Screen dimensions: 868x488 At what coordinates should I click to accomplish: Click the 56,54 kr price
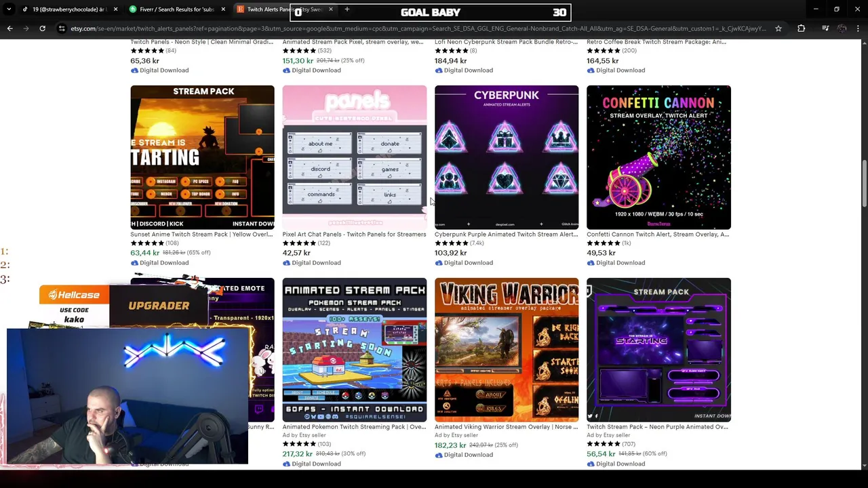click(x=601, y=454)
